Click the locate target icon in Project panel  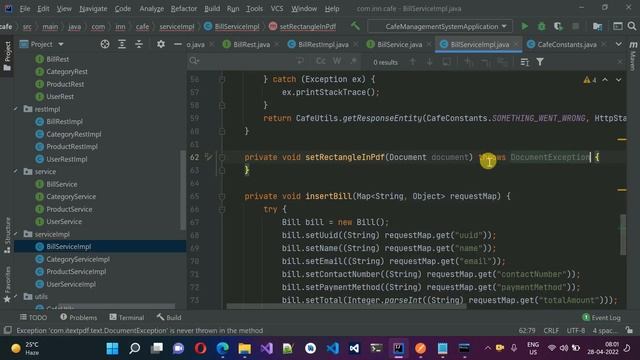coord(105,44)
